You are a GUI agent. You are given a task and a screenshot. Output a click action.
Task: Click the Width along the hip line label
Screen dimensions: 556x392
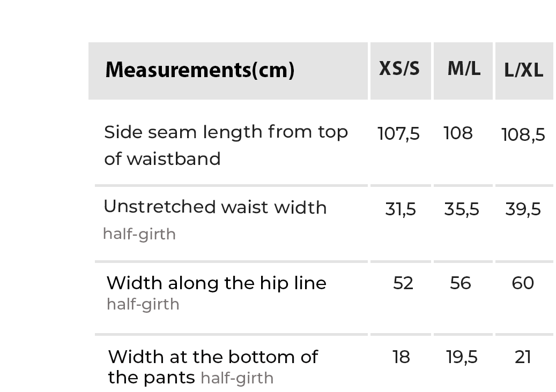click(216, 283)
